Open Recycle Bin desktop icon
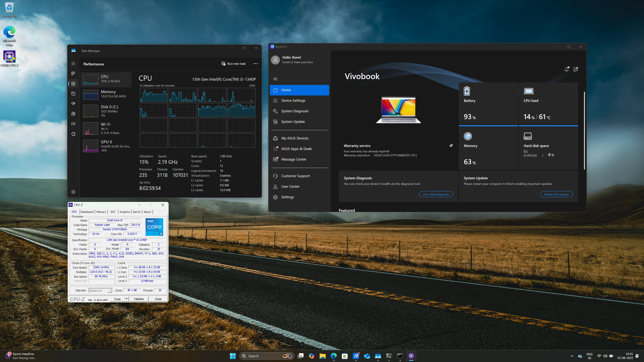The image size is (644, 362). point(9,10)
